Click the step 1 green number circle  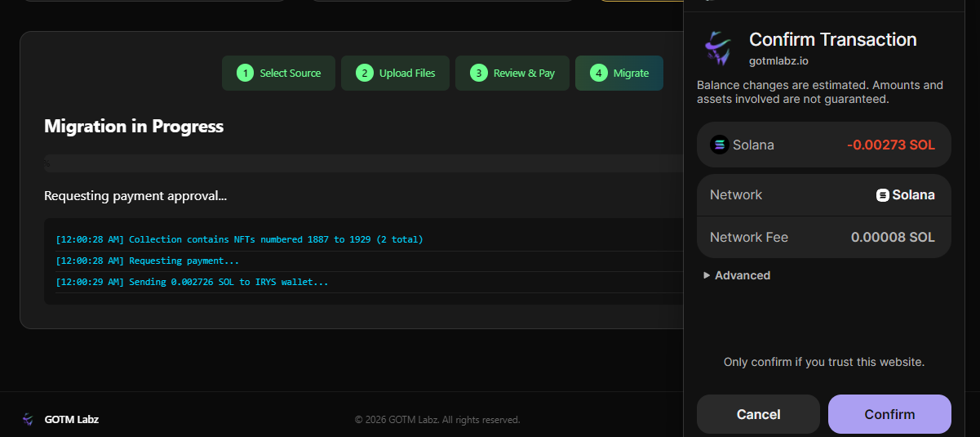click(x=245, y=73)
